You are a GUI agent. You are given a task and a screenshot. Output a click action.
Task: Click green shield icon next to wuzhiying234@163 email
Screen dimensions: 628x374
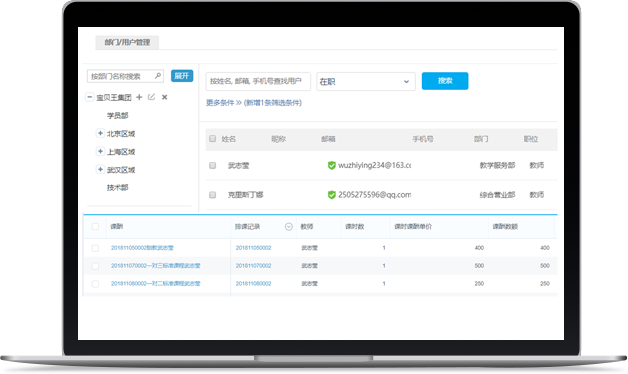[332, 165]
